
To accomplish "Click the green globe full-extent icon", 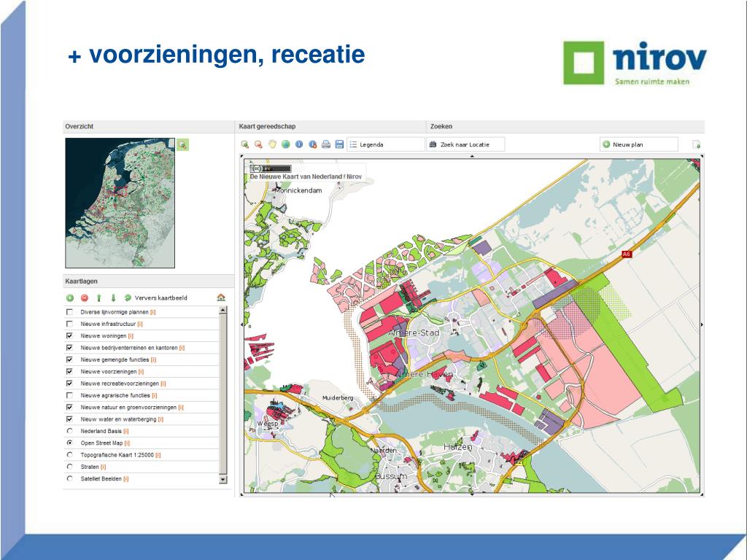I will coord(285,144).
